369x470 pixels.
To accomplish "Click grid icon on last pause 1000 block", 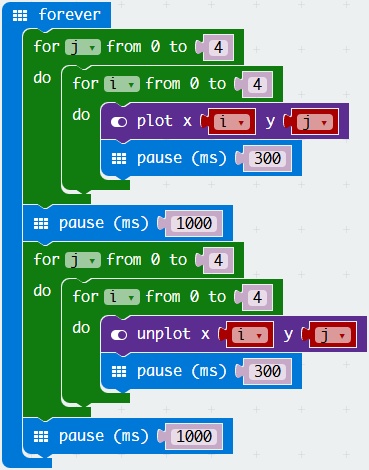I will click(x=41, y=437).
